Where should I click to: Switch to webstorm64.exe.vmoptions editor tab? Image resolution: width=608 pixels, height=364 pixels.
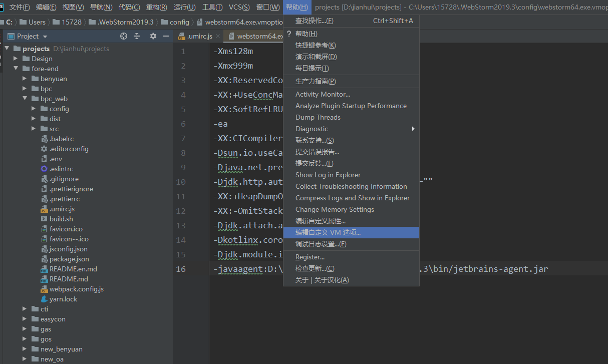(254, 36)
